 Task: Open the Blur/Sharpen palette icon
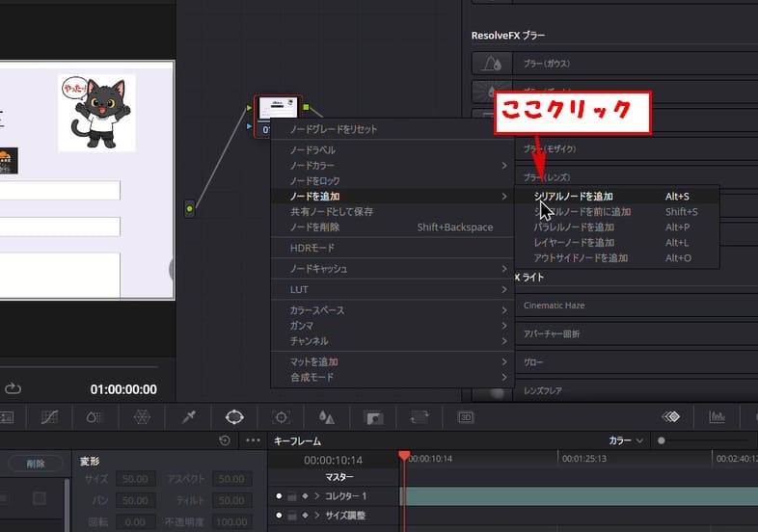pos(326,417)
